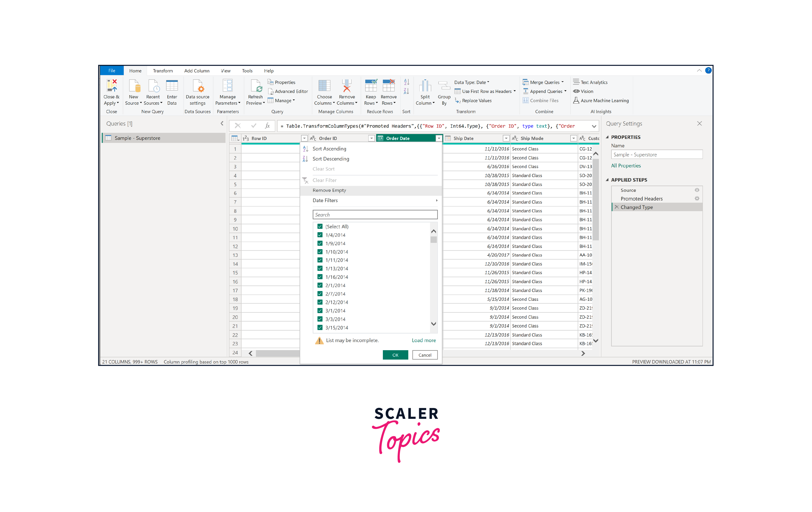Viewport: 812px width, 512px height.
Task: Open the Enter Data tool
Action: [x=172, y=86]
